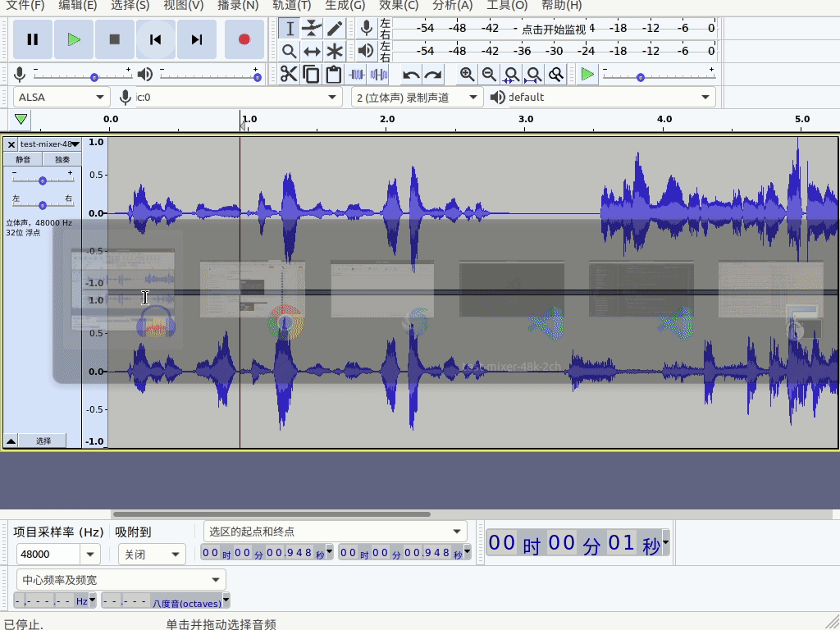840x630 pixels.
Task: Open the 文件(F) File menu
Action: 25,6
